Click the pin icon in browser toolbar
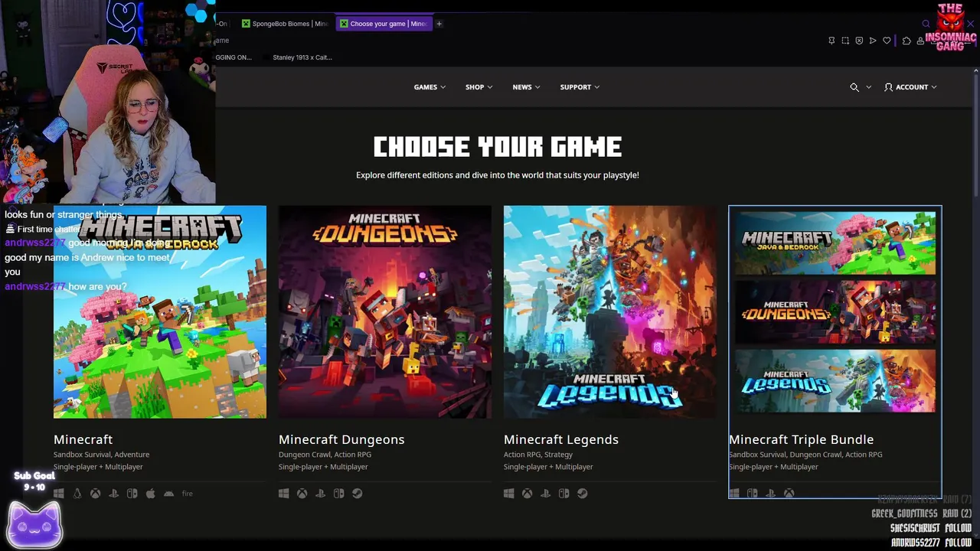 click(831, 41)
